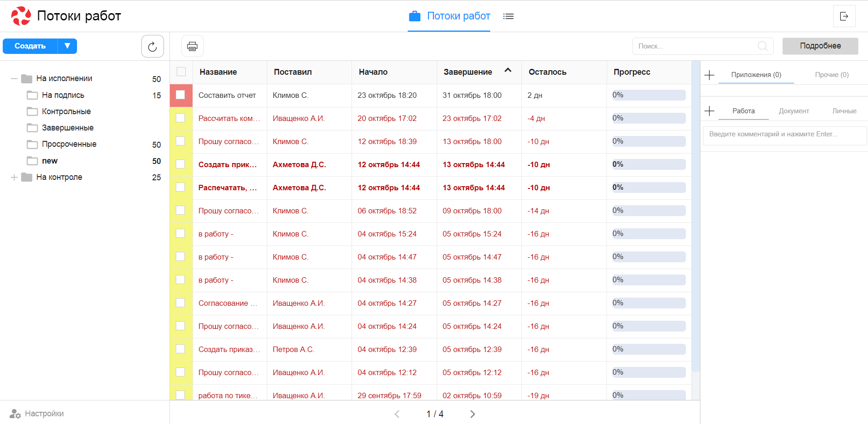Image resolution: width=868 pixels, height=424 pixels.
Task: Check the box for в работу 15:24 row
Action: [180, 233]
